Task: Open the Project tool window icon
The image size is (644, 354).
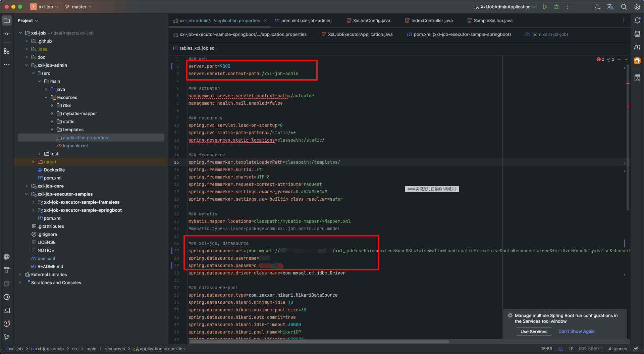Action: point(7,20)
